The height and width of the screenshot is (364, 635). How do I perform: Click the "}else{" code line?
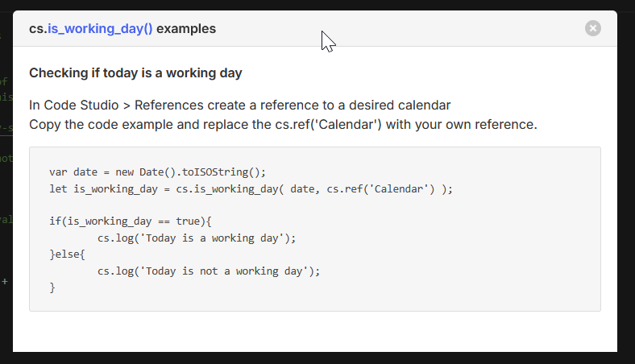click(67, 254)
